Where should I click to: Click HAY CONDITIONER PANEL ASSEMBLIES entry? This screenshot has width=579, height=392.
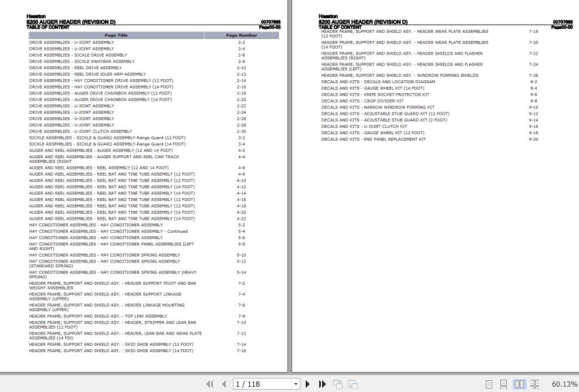pos(111,246)
